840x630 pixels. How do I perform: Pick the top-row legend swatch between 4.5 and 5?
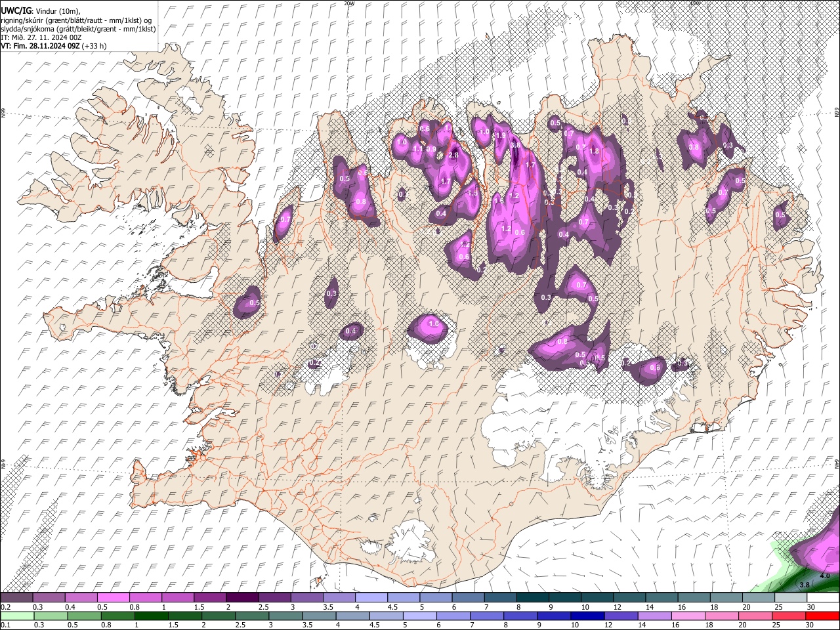(x=403, y=597)
